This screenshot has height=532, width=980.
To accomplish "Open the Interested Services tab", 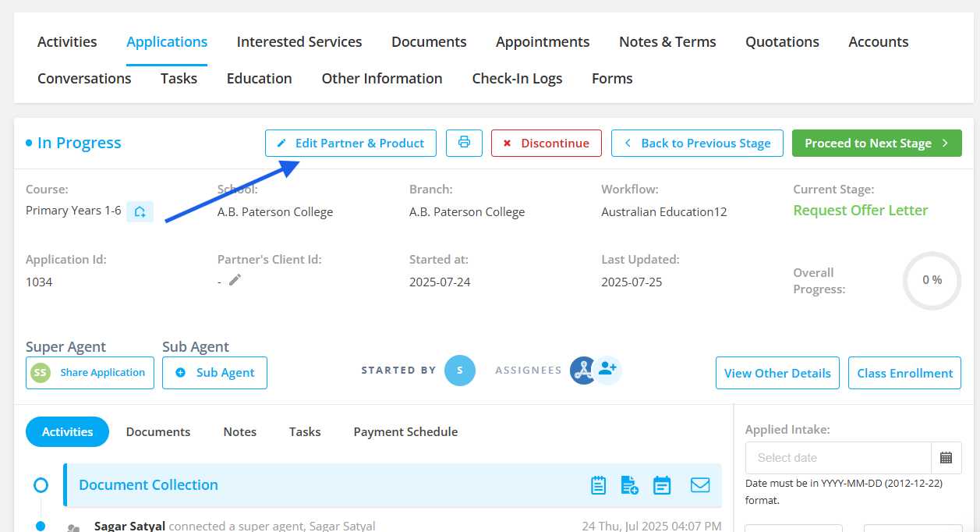I will pyautogui.click(x=299, y=42).
